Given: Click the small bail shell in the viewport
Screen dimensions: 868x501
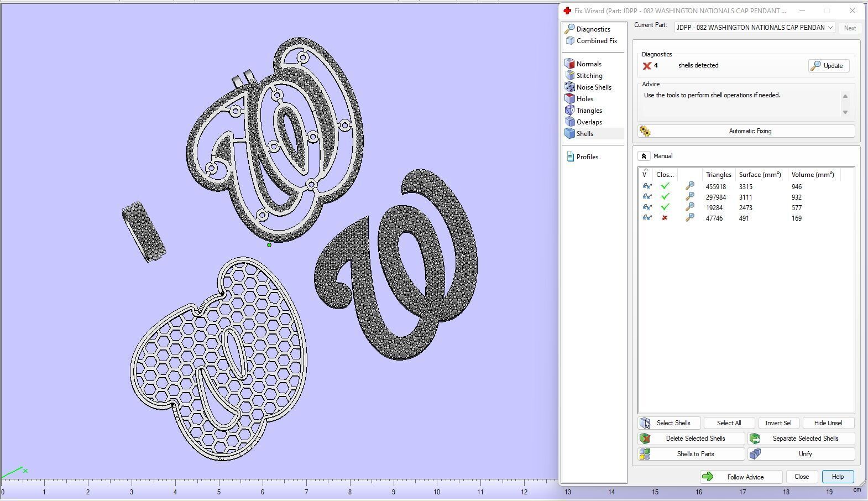Looking at the screenshot, I should (144, 232).
